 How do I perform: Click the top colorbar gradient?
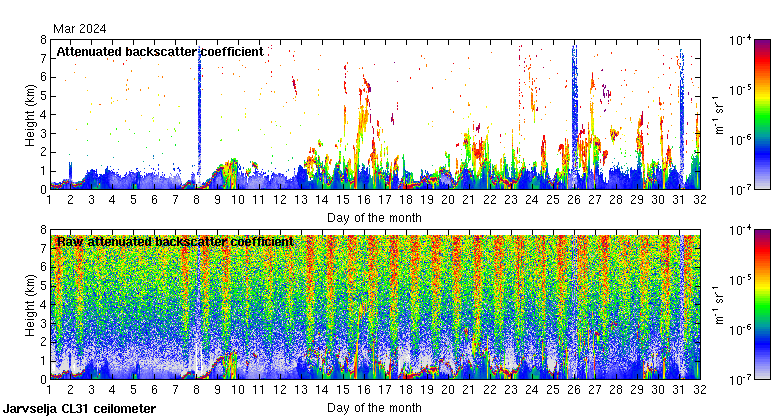click(762, 114)
